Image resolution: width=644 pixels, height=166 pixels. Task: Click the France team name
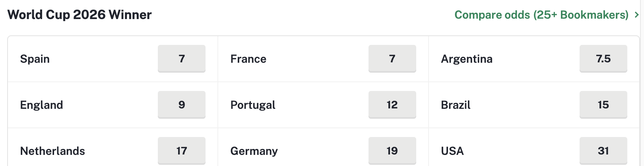click(x=248, y=59)
